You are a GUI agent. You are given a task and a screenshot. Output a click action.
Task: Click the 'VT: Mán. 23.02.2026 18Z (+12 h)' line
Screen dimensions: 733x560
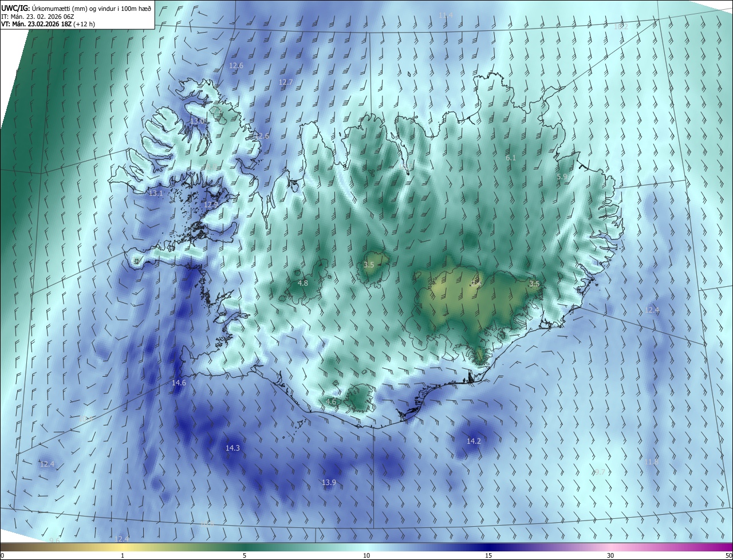pyautogui.click(x=48, y=25)
